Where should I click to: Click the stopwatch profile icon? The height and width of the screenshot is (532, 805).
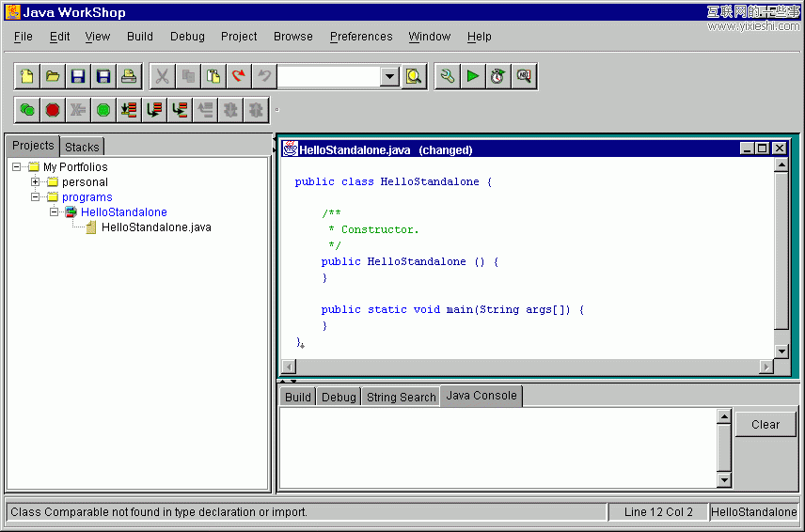(497, 77)
